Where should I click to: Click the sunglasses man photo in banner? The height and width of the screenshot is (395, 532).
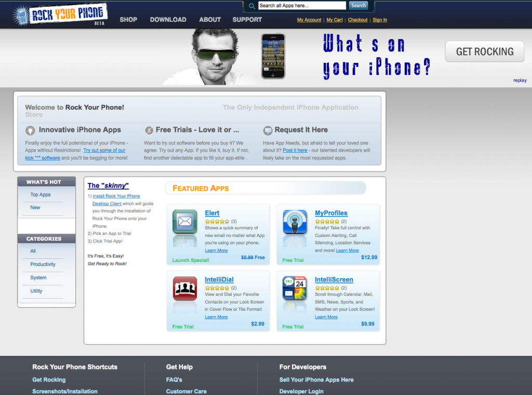click(x=214, y=57)
